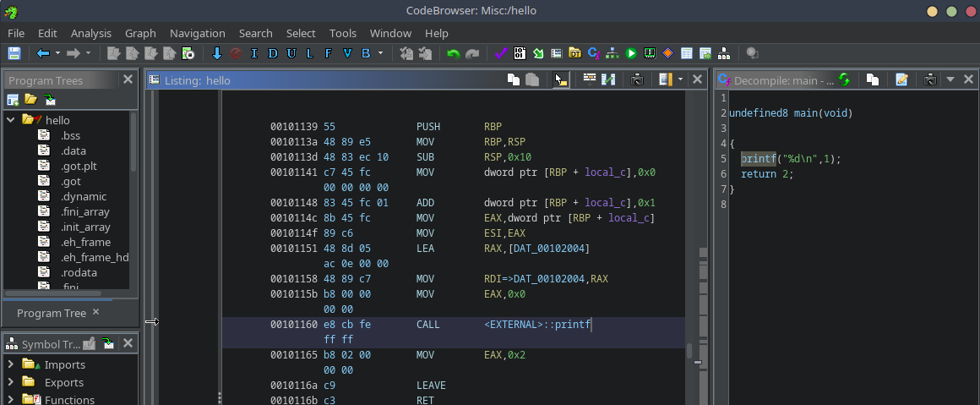Take a snapshot of the Listing with camera
This screenshot has width=980, height=405.
(637, 79)
